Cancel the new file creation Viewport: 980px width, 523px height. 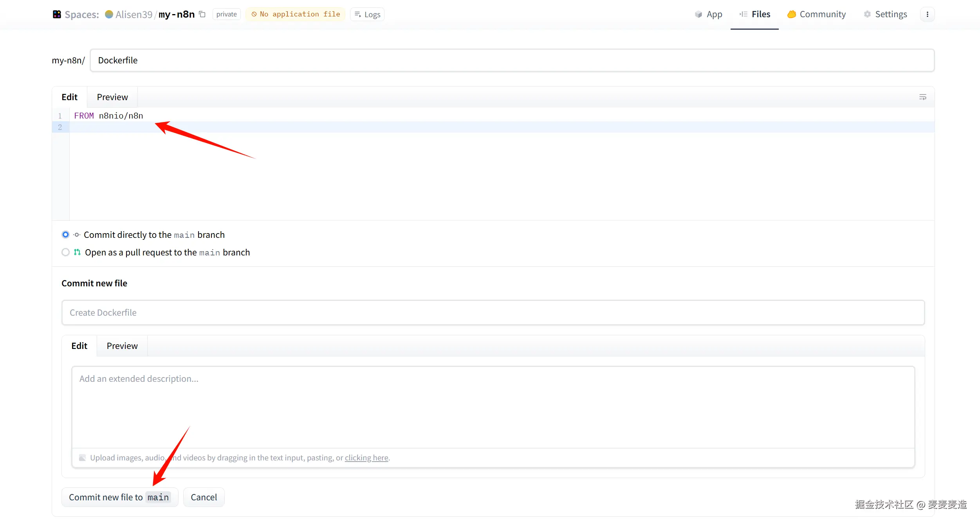[204, 497]
